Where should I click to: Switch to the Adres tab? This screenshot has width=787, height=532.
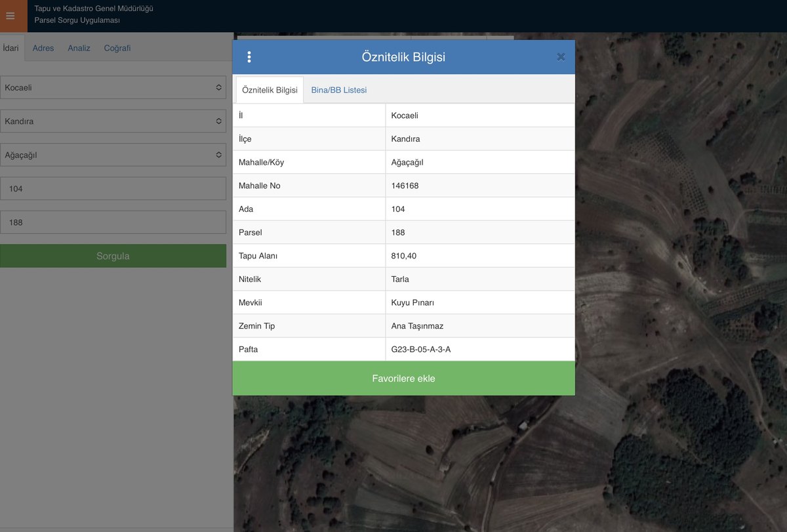click(43, 48)
